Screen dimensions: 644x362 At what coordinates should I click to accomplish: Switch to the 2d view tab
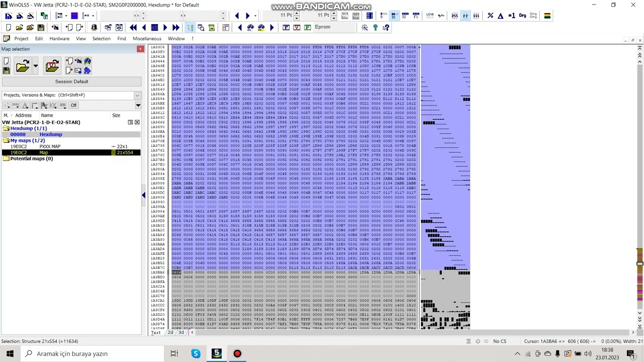tap(170, 333)
